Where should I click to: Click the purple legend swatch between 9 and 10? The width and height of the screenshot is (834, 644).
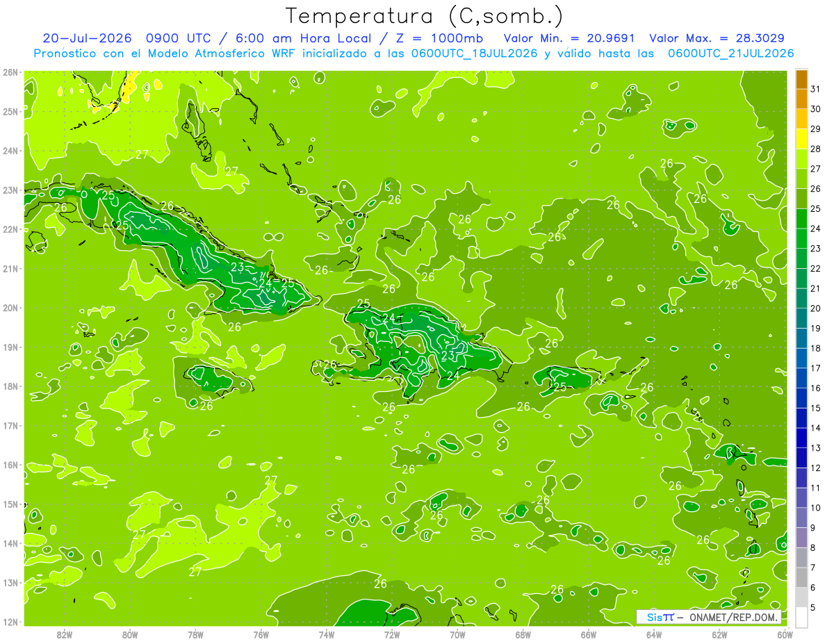[801, 518]
